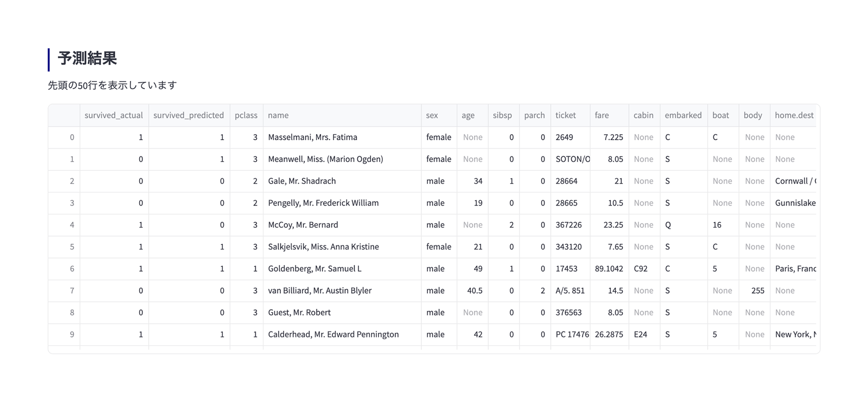Click the survived_predicted column header
The image size is (868, 401).
tap(189, 115)
